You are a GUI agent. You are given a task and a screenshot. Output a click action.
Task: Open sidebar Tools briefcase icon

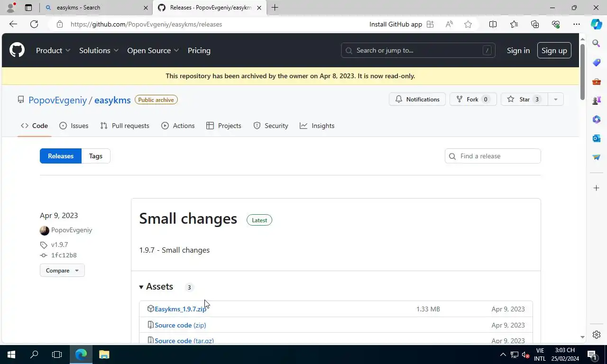(597, 82)
